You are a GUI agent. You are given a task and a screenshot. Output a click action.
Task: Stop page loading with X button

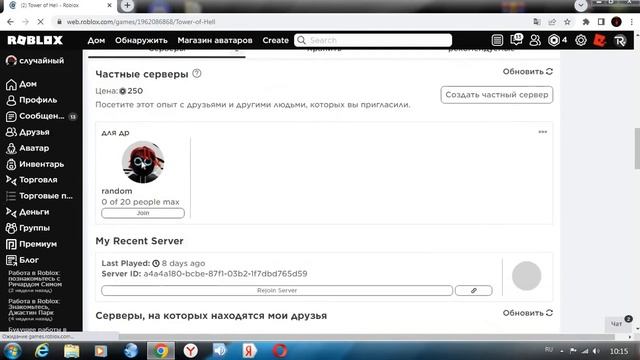[x=40, y=22]
